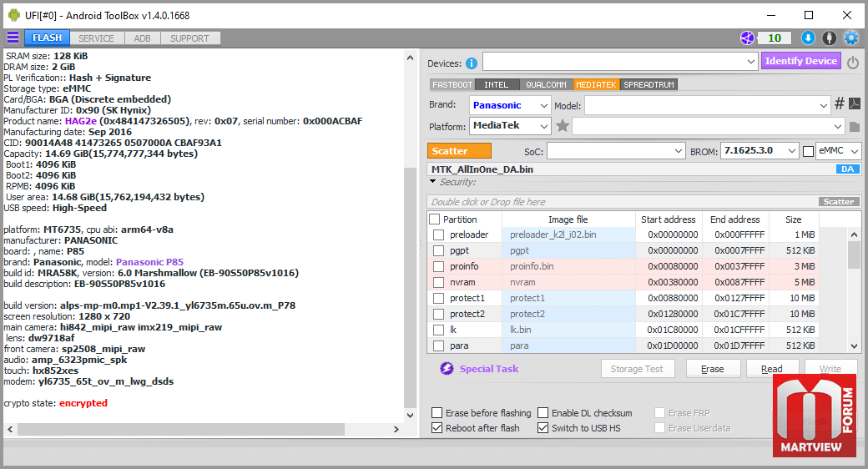The image size is (868, 469).
Task: Check the protect1 partition checkbox
Action: point(438,298)
